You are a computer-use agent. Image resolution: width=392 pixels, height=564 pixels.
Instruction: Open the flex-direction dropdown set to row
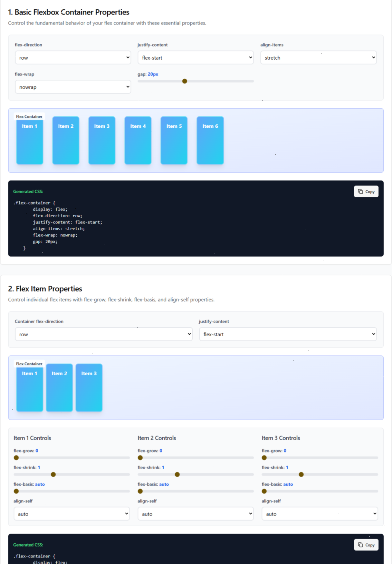(73, 58)
